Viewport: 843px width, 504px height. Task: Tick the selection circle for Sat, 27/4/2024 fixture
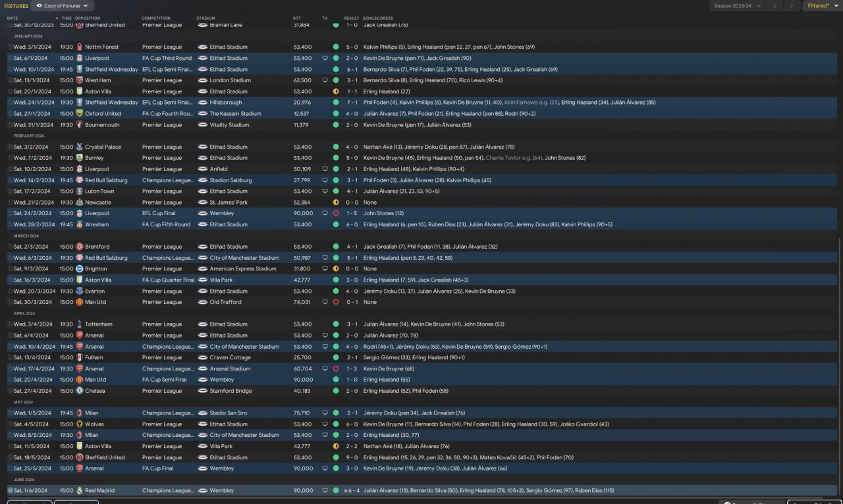pos(10,391)
